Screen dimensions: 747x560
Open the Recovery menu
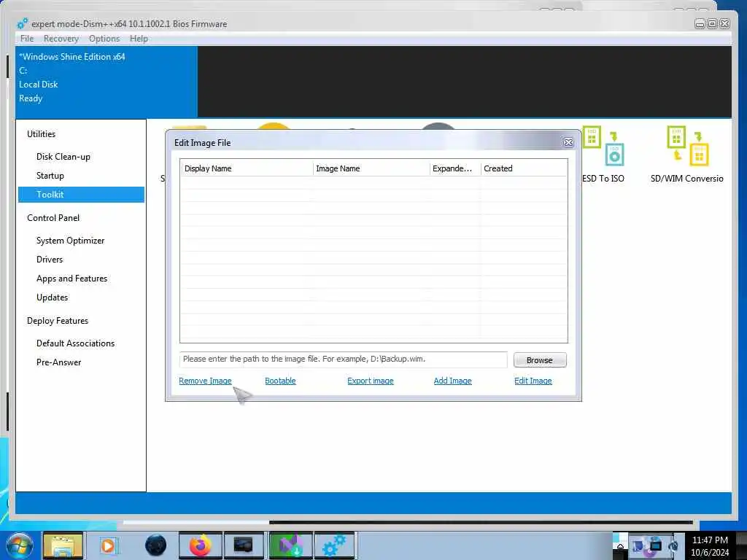[61, 39]
